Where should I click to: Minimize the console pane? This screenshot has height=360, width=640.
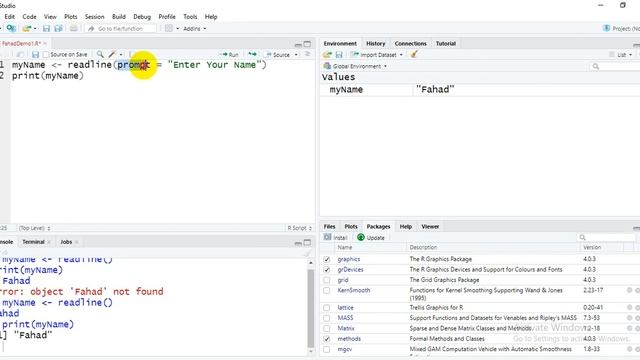tap(298, 243)
